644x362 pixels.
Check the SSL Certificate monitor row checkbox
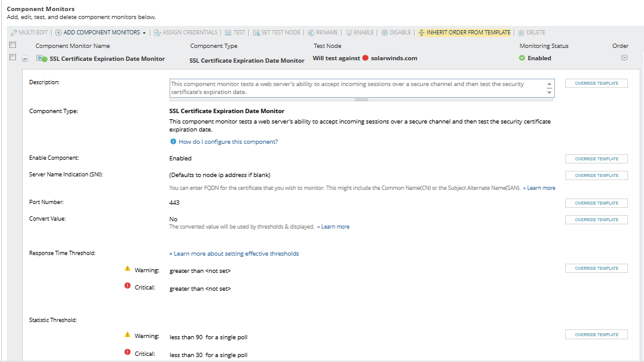[12, 58]
